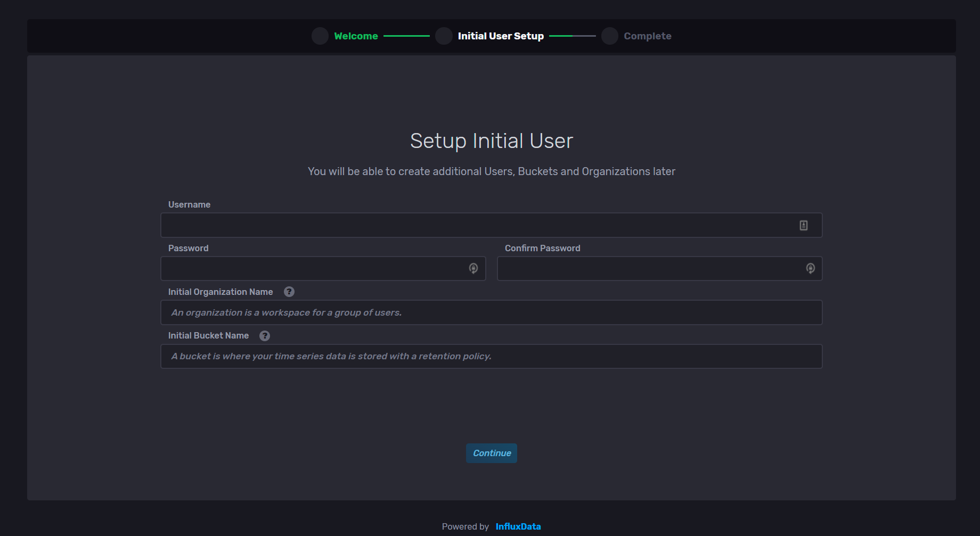Click the Initial Organization Name text box
The width and height of the screenshot is (980, 536).
[x=479, y=312]
